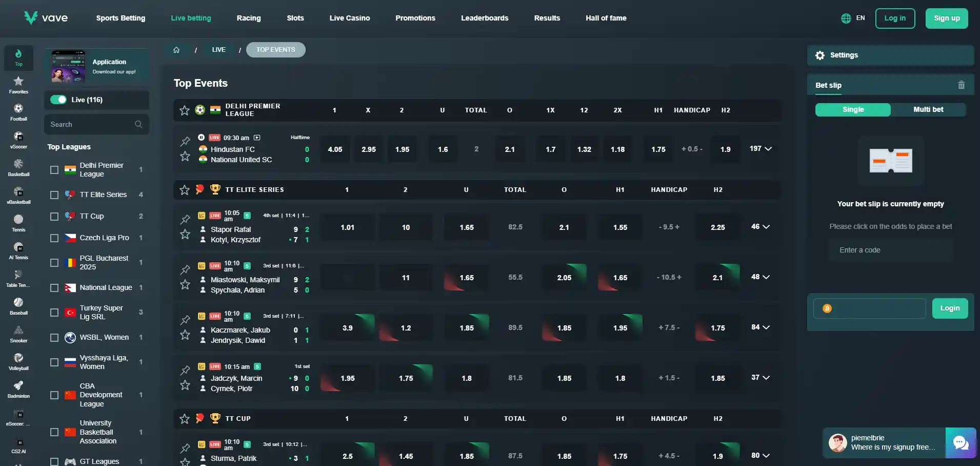Image resolution: width=980 pixels, height=466 pixels.
Task: Open Live betting menu
Action: [x=191, y=18]
